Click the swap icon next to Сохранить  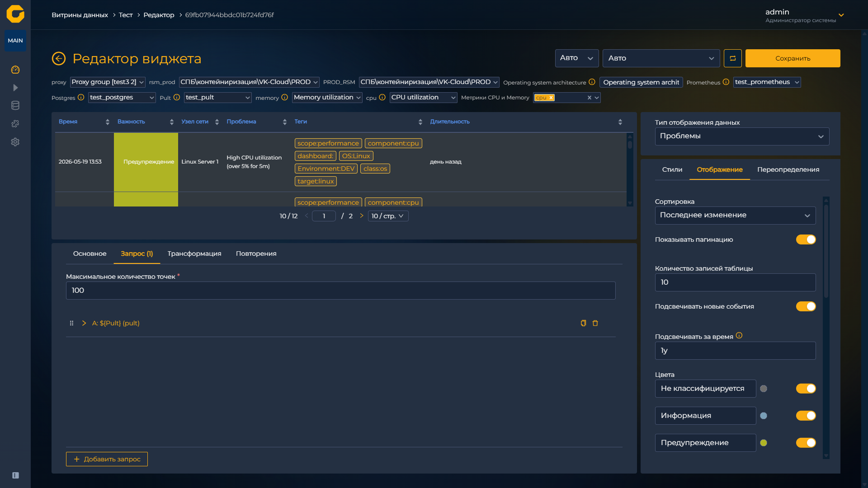pos(733,58)
